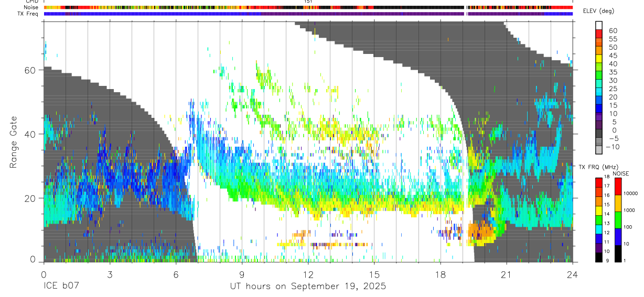The image size is (644, 297).
Task: Click the x-axis tick label '9'
Action: (242, 274)
